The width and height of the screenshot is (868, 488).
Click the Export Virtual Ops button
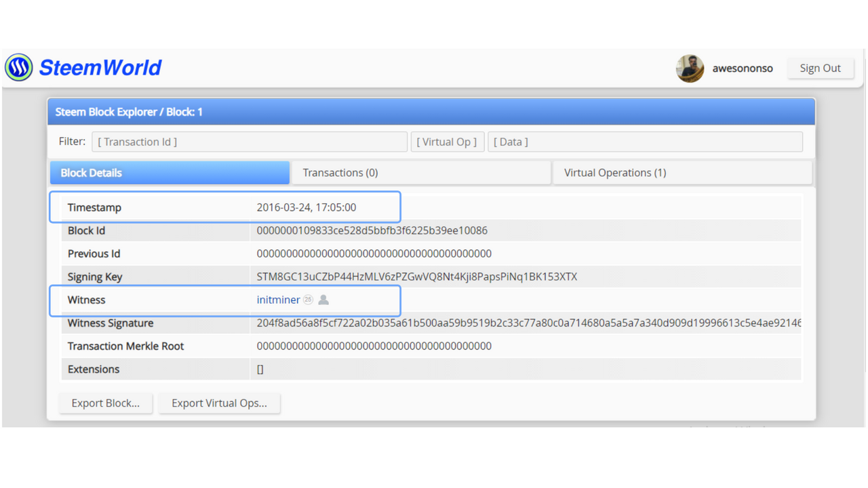pos(219,403)
